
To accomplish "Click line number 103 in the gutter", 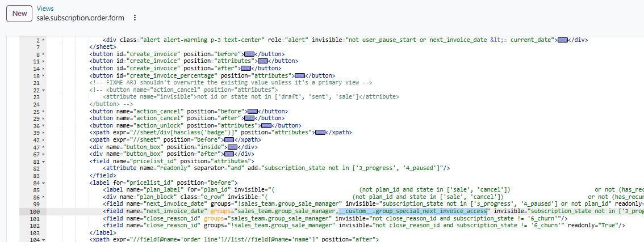I will point(35,232).
